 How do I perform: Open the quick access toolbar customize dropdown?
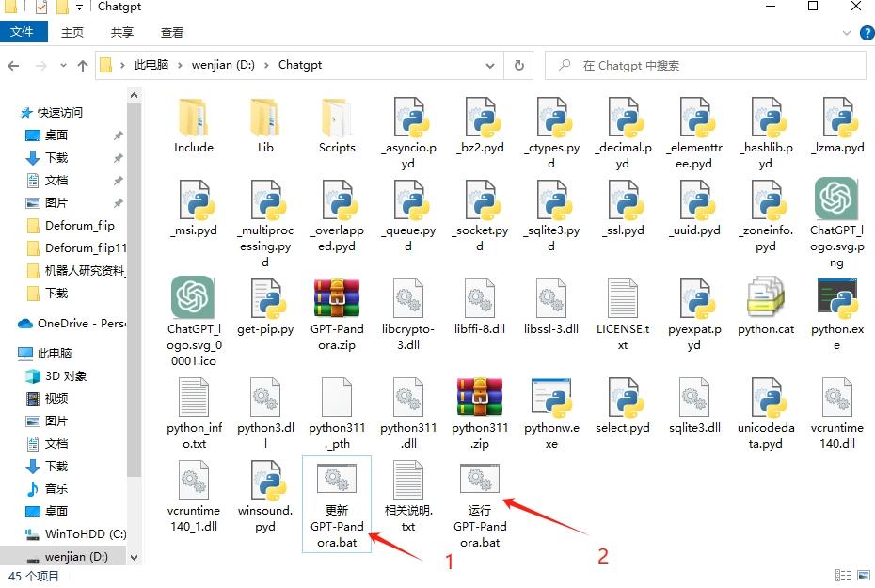tap(79, 8)
